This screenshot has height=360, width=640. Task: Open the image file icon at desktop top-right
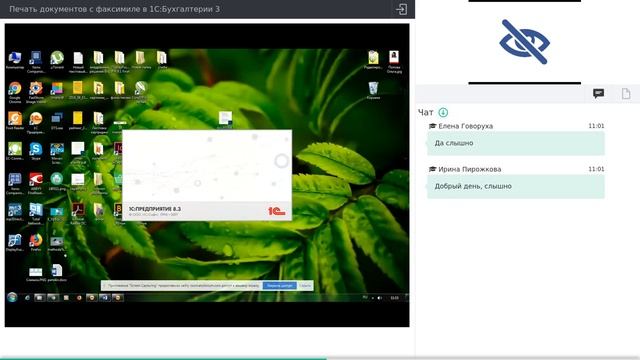point(394,61)
